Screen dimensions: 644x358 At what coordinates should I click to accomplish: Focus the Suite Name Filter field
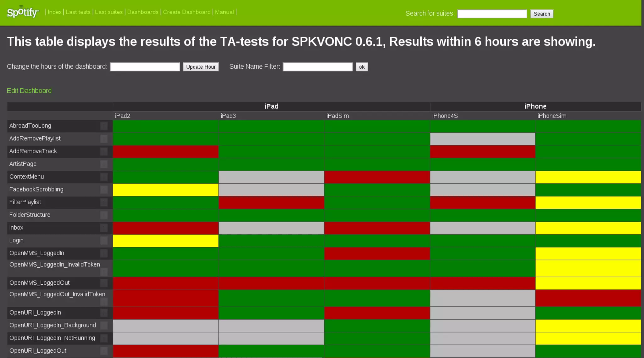click(318, 67)
